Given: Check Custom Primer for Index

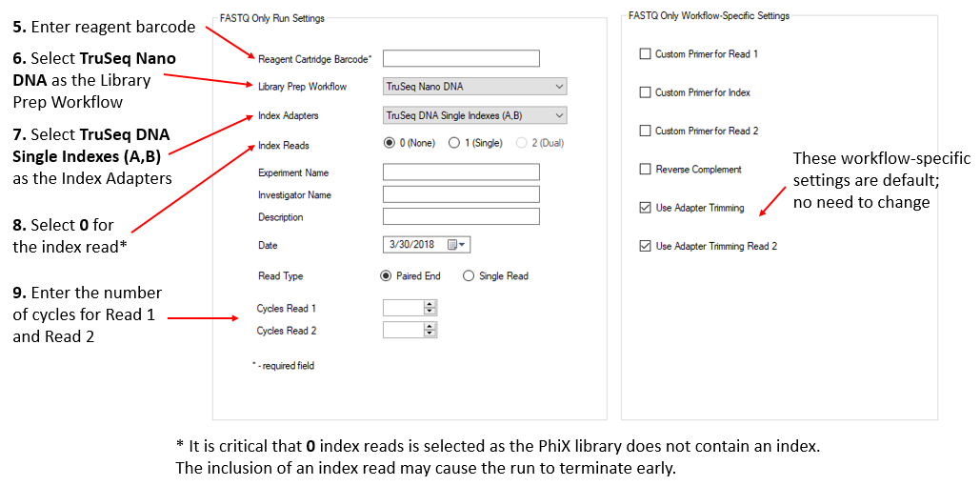Looking at the screenshot, I should click(646, 92).
